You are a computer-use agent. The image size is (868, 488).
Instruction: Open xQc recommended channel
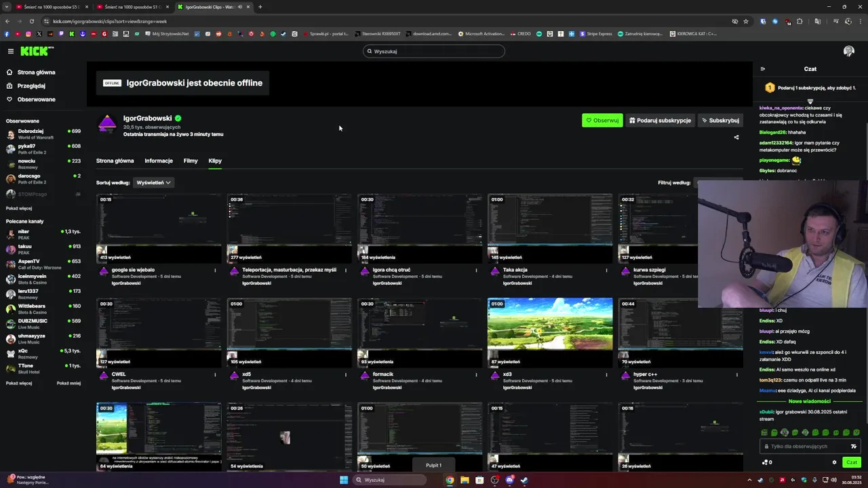click(x=43, y=353)
